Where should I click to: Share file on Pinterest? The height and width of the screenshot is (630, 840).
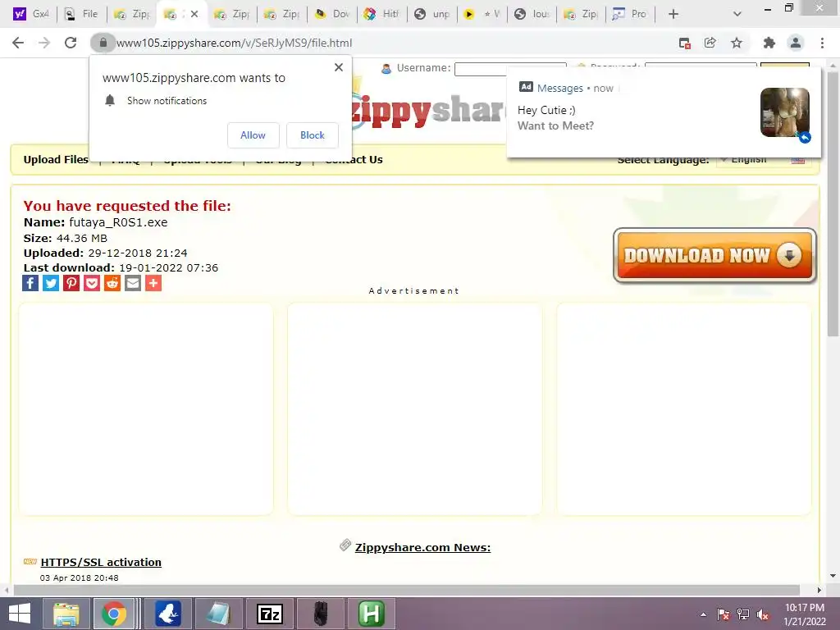coord(71,283)
